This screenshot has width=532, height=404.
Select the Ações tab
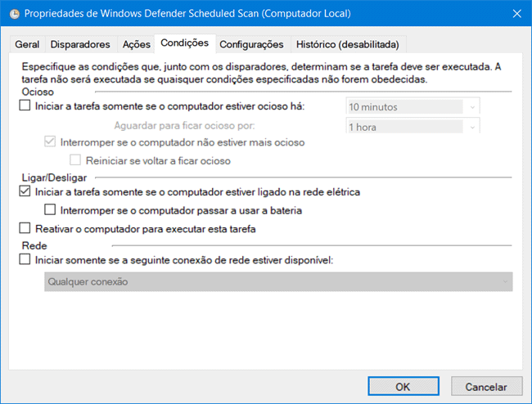point(135,44)
